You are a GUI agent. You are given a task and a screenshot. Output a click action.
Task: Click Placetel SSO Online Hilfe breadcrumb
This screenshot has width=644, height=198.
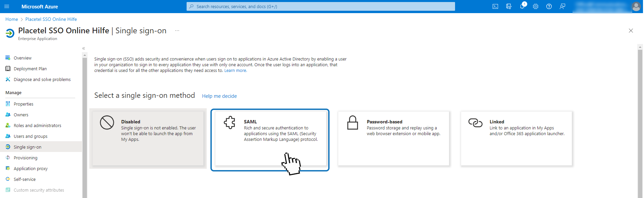tap(51, 19)
